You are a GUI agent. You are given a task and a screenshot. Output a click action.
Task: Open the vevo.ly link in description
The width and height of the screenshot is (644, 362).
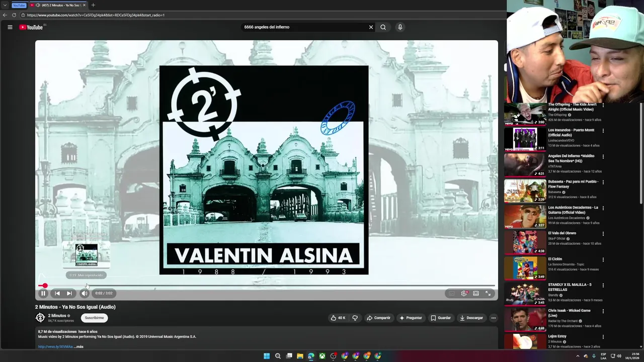(x=55, y=346)
